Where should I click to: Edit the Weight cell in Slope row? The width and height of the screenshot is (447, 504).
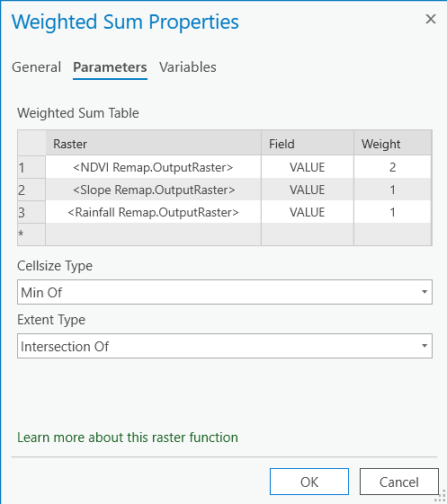point(393,190)
